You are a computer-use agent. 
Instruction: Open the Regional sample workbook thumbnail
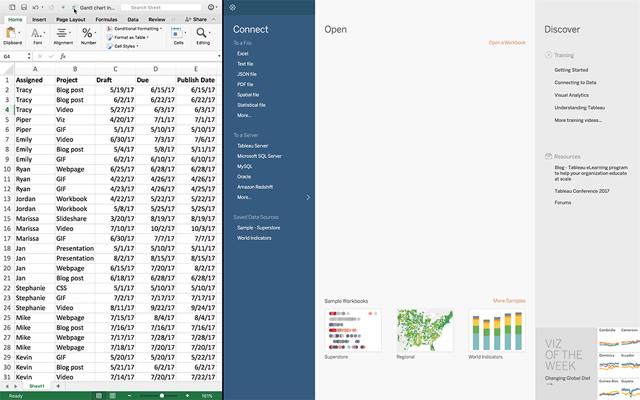(425, 331)
